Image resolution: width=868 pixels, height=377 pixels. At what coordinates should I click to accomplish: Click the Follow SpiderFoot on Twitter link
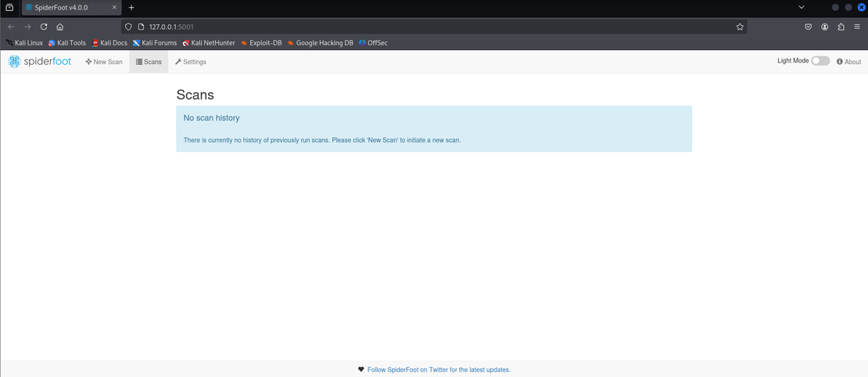pyautogui.click(x=438, y=369)
